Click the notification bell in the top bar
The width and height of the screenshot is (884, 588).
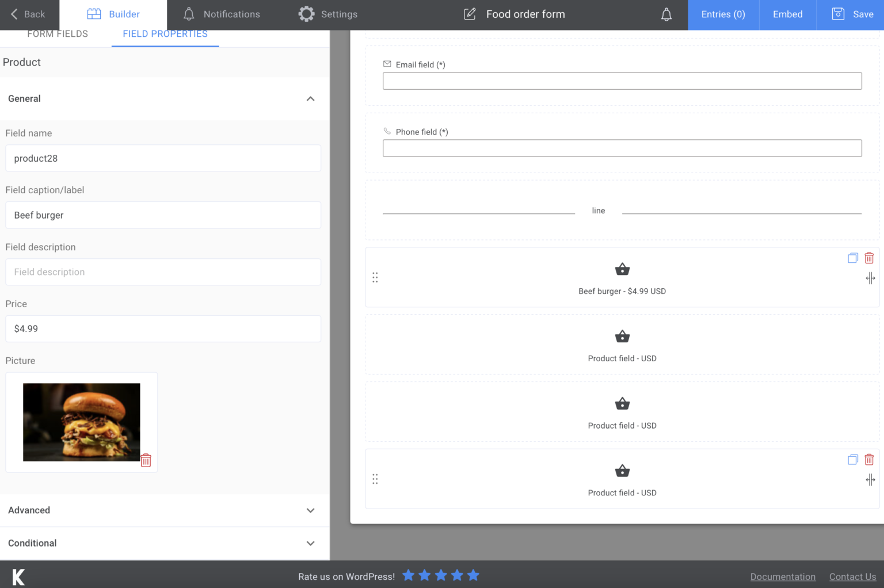pyautogui.click(x=666, y=14)
